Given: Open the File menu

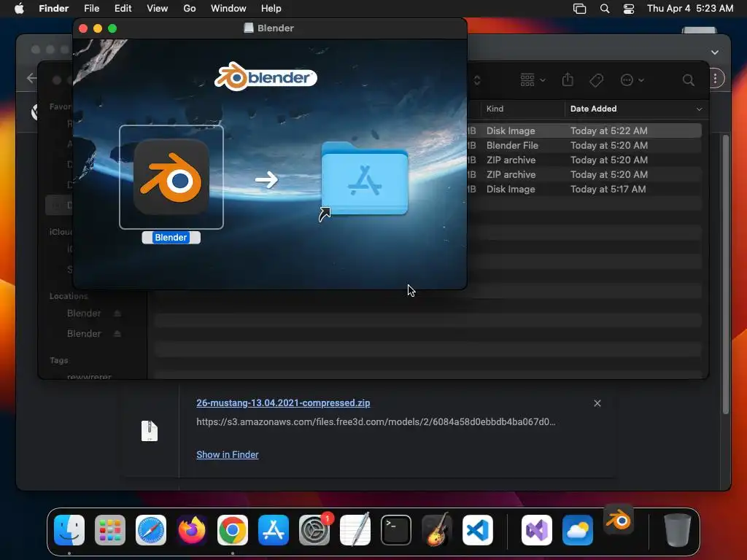Looking at the screenshot, I should click(91, 9).
